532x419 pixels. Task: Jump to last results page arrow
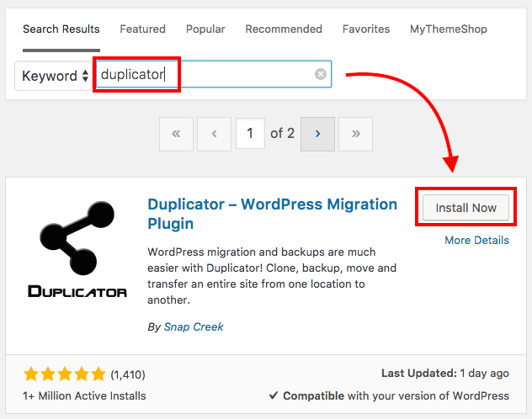click(x=355, y=134)
